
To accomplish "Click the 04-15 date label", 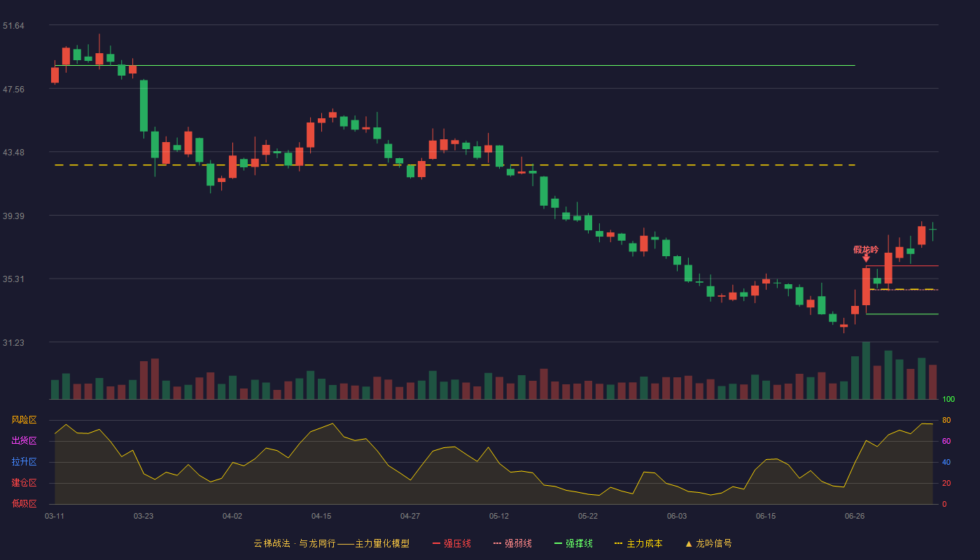I will click(321, 516).
